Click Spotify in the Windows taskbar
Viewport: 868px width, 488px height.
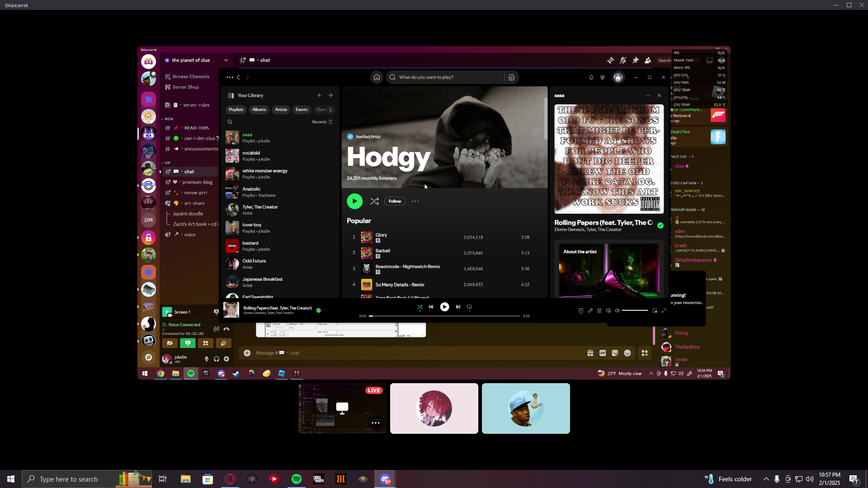[297, 479]
